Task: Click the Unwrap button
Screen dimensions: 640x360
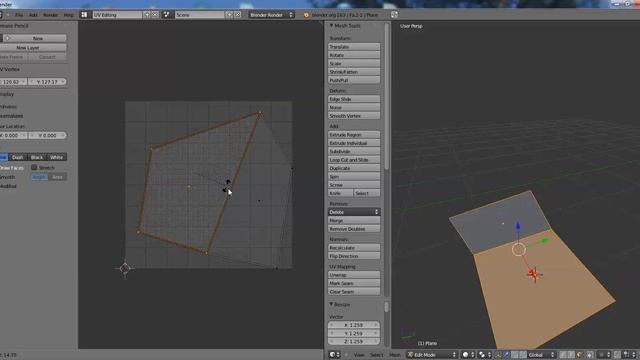Action: [x=354, y=275]
